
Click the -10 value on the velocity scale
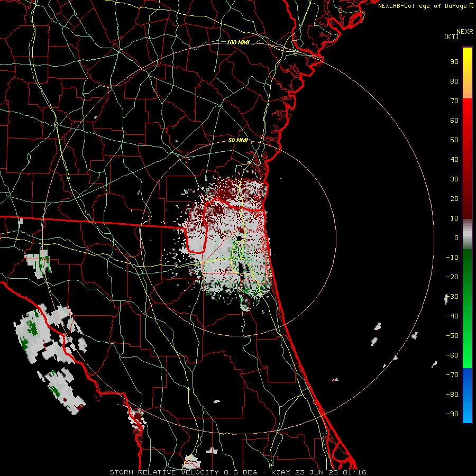452,258
